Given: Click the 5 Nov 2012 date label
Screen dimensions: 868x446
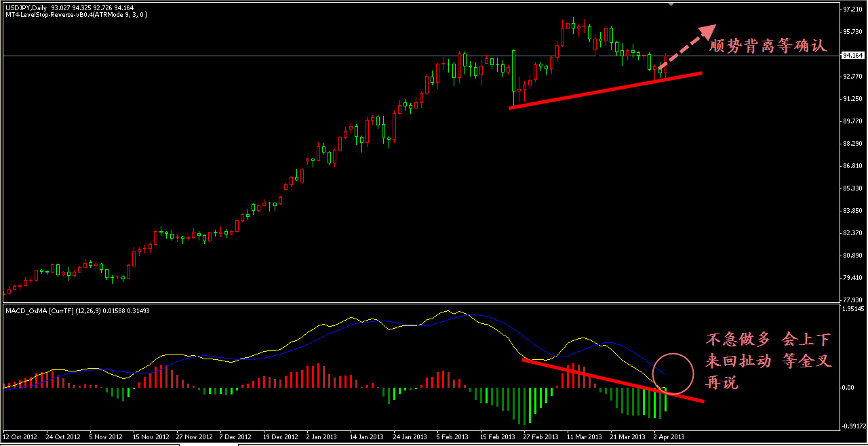Looking at the screenshot, I should click(x=106, y=437).
